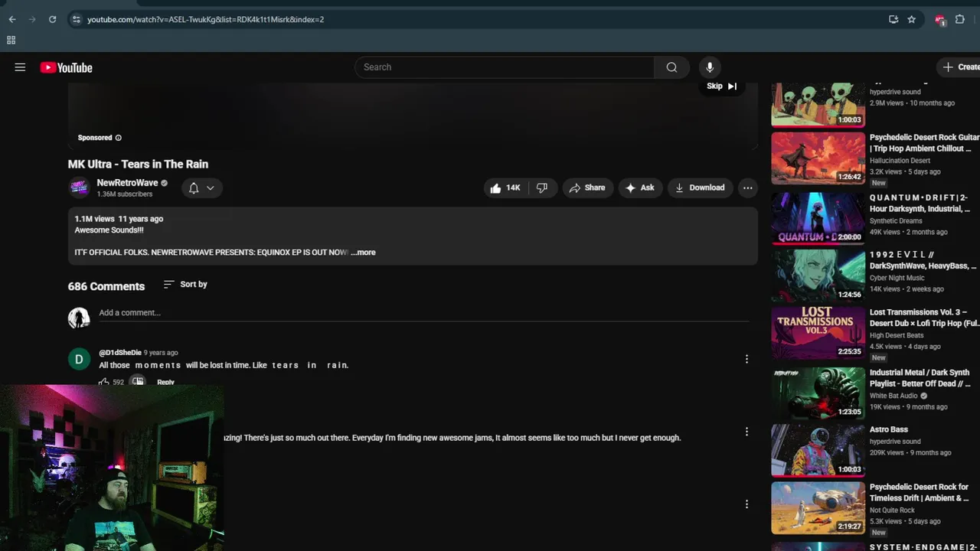This screenshot has height=551, width=980.
Task: Like the D1dSheDie comment
Action: pyautogui.click(x=104, y=382)
